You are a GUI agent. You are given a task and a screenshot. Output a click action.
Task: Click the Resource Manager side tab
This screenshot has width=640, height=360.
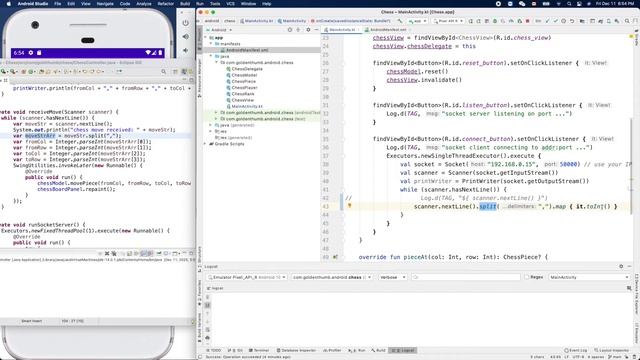tap(200, 78)
